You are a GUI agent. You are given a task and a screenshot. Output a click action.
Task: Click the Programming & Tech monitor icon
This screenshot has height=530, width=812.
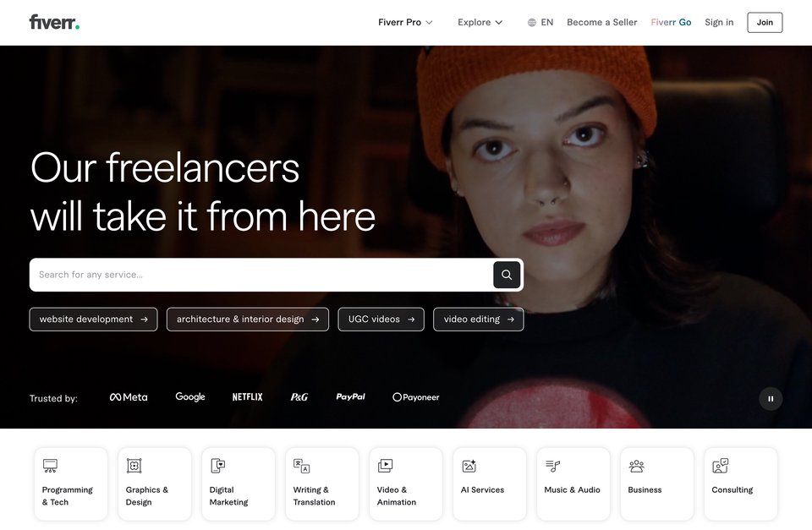(50, 466)
